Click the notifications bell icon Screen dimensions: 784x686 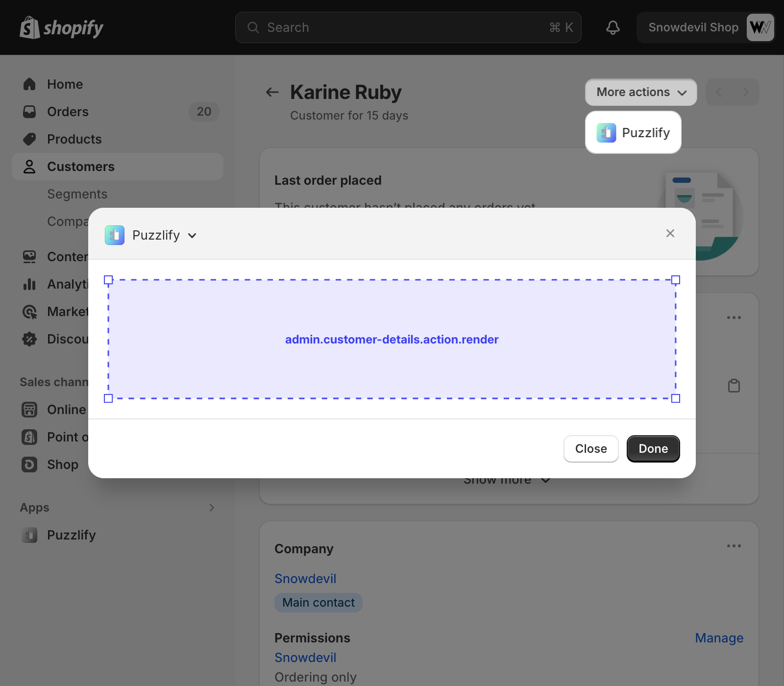(612, 27)
